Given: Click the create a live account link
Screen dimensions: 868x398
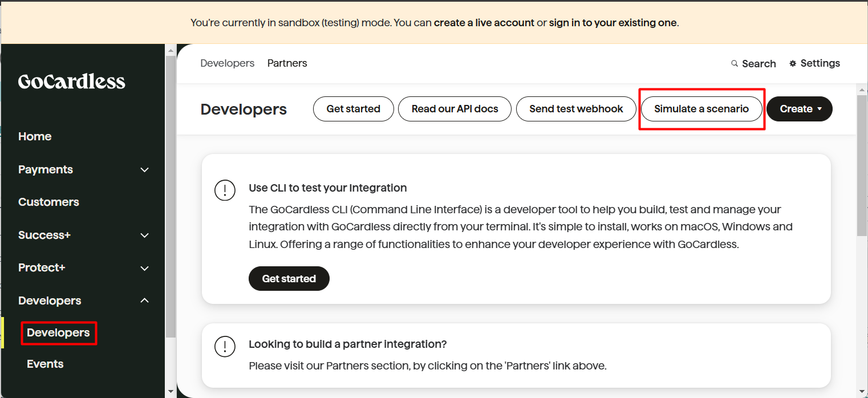Looking at the screenshot, I should tap(484, 23).
